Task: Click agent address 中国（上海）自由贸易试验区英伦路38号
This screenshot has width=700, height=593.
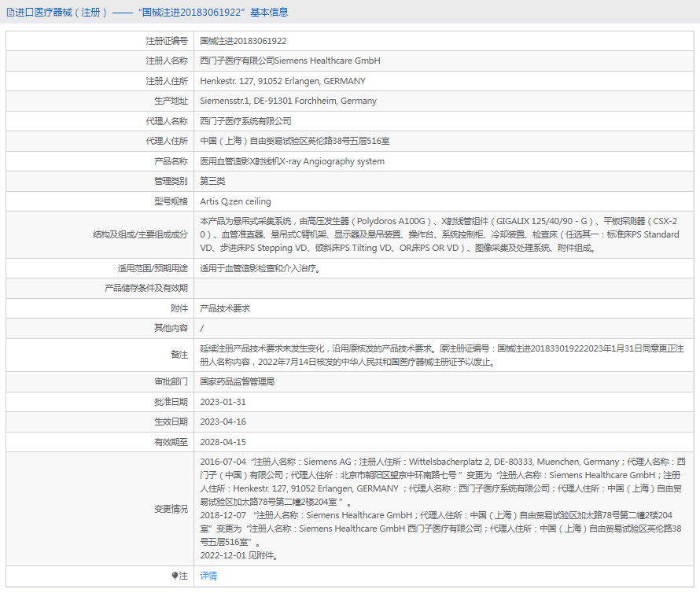Action: 295,141
